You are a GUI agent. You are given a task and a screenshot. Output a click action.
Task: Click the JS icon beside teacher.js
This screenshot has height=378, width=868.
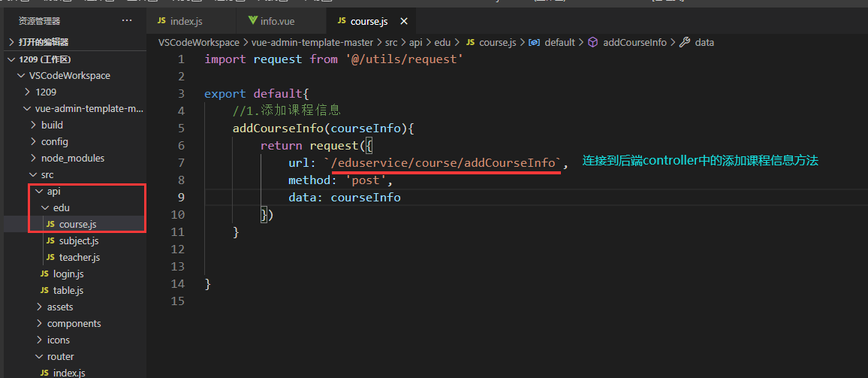(50, 257)
